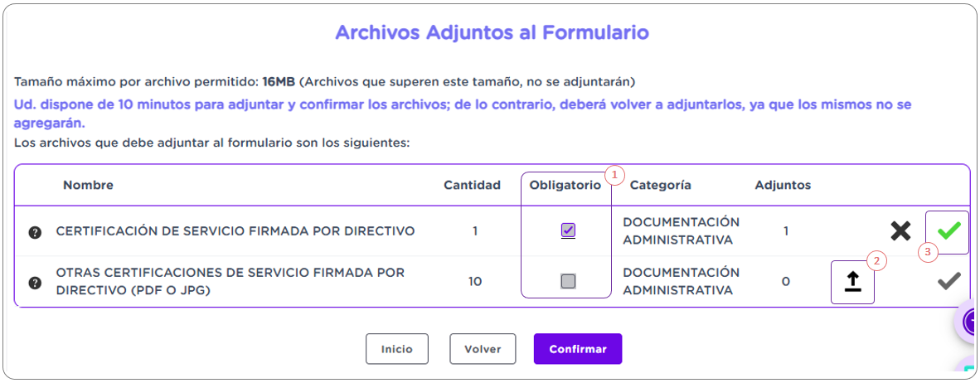Click the green checkmark for CERTIFICACIÓN DE SERVICIO
Screen dimensions: 980x383
948,231
